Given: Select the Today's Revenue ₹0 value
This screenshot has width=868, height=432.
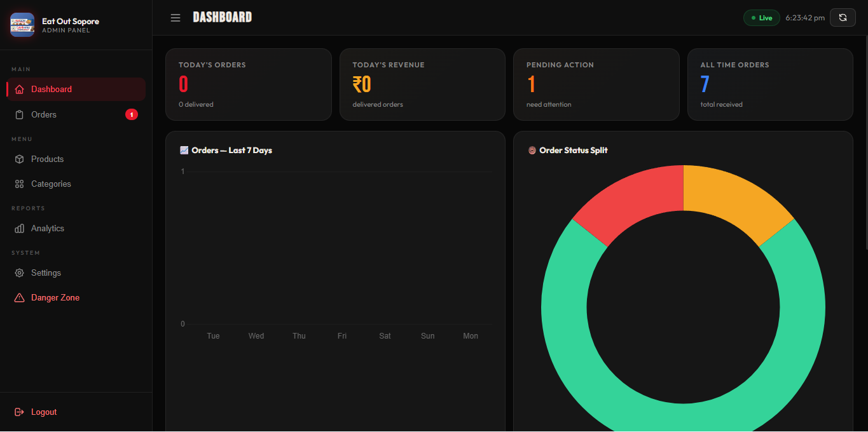Looking at the screenshot, I should tap(362, 84).
